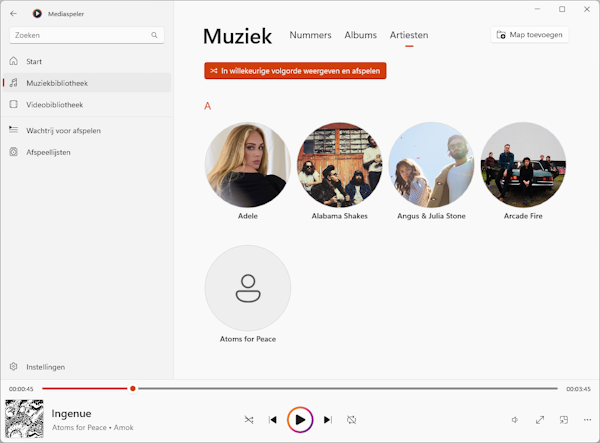Click the Mediaspeler app logo icon
The height and width of the screenshot is (443, 600).
37,14
